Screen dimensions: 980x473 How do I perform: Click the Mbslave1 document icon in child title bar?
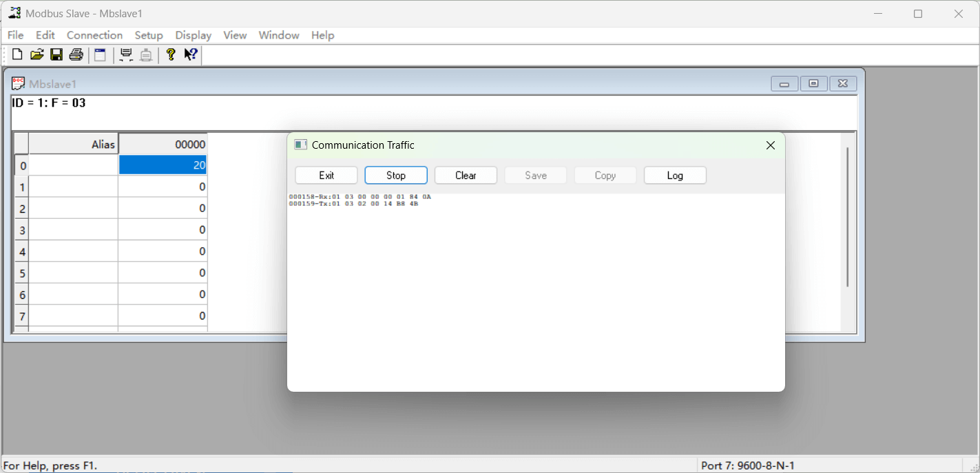[x=19, y=84]
